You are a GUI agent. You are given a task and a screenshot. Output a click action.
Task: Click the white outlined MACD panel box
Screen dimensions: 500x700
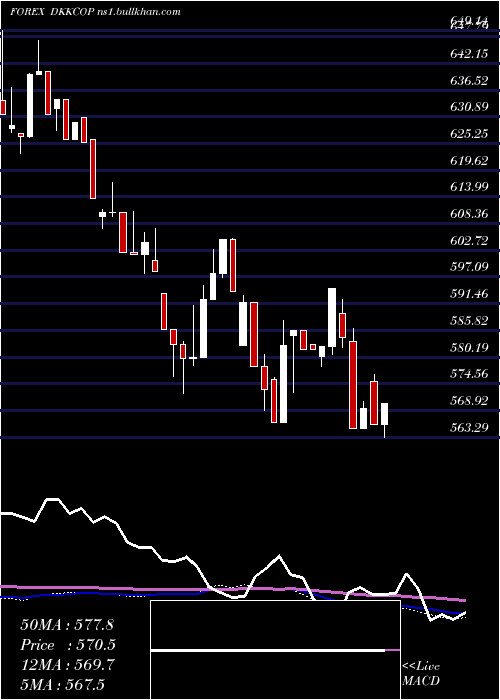[275, 650]
